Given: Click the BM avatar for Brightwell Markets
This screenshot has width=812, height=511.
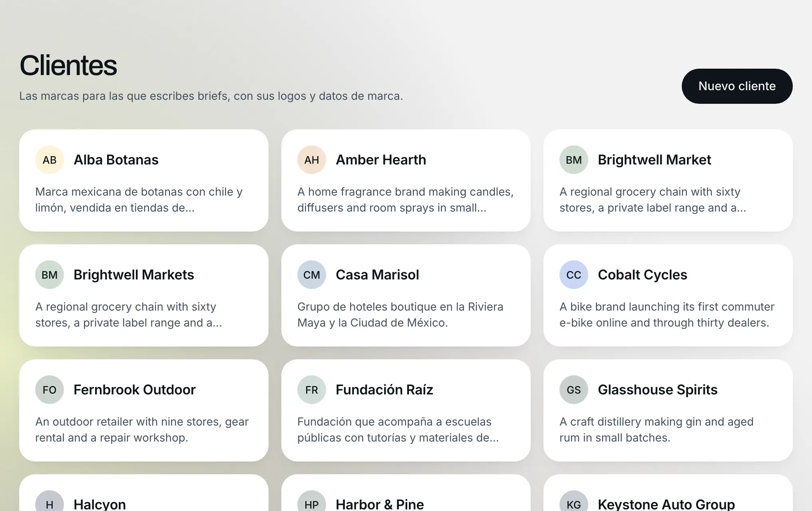Looking at the screenshot, I should click(50, 275).
